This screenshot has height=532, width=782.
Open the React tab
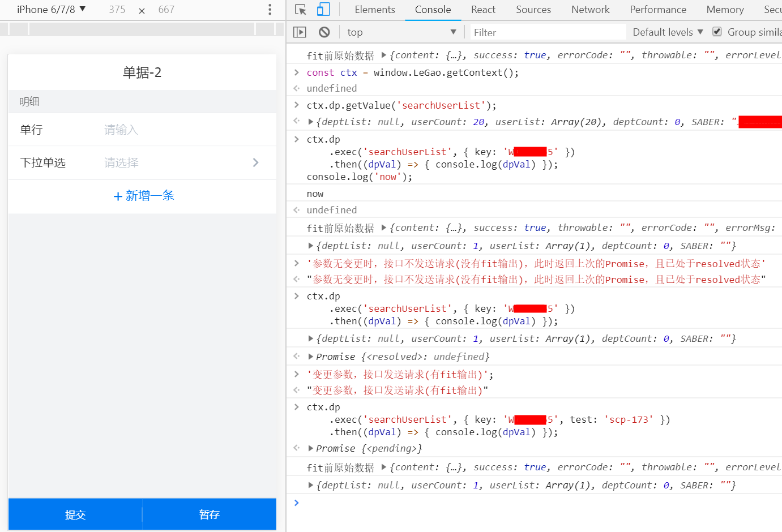point(483,10)
